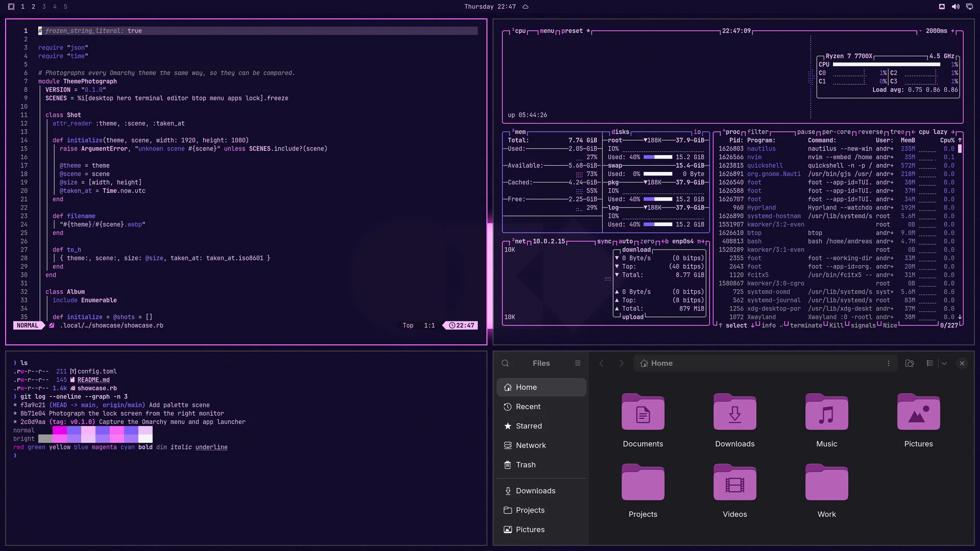This screenshot has width=980, height=551.
Task: Open the volume speaker icon in tray
Action: pyautogui.click(x=955, y=7)
